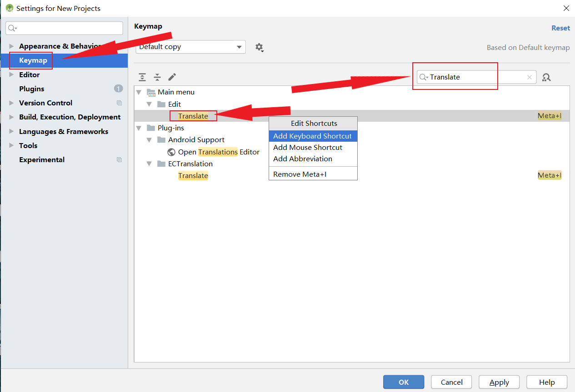The image size is (575, 392).
Task: Select Translate row under Edit
Action: pyautogui.click(x=352, y=116)
